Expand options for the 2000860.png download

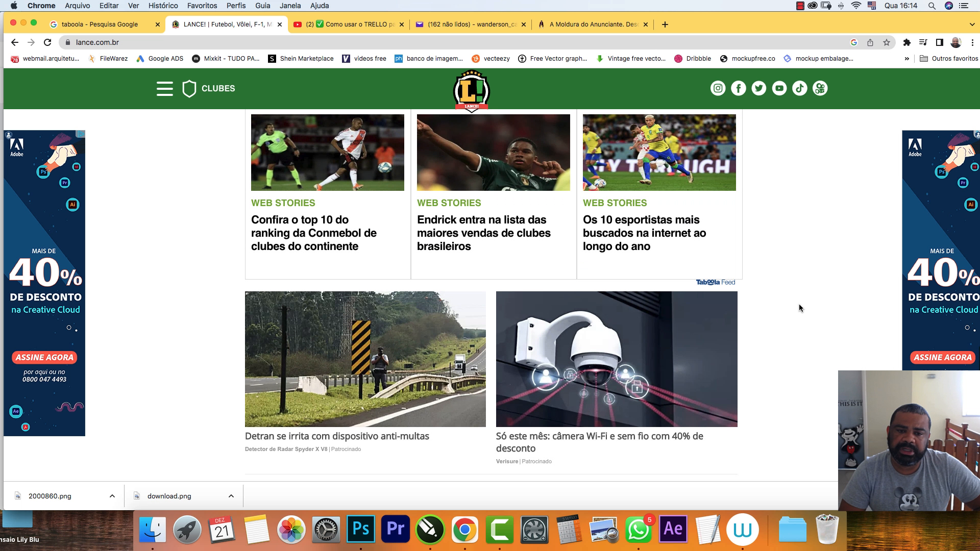[112, 495]
